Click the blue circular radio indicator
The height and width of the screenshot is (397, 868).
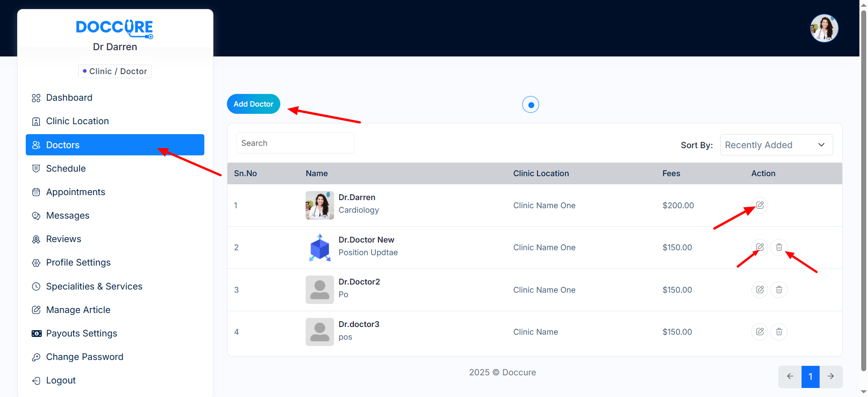point(531,105)
